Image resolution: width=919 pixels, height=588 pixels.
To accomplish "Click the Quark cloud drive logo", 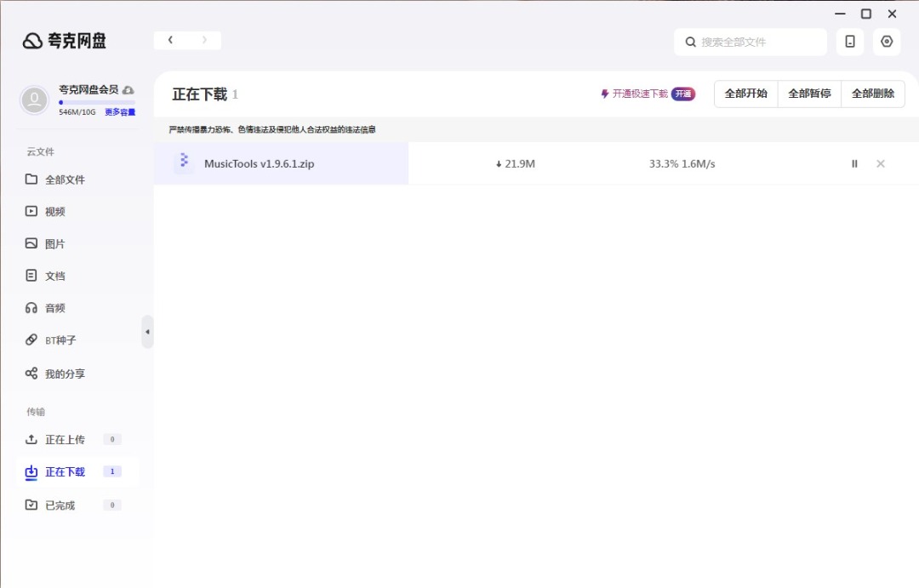I will tap(65, 41).
